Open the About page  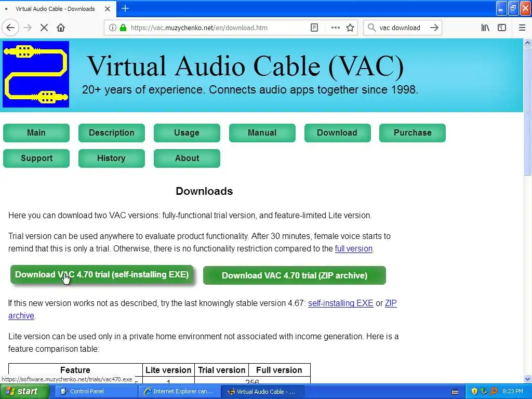coord(187,158)
